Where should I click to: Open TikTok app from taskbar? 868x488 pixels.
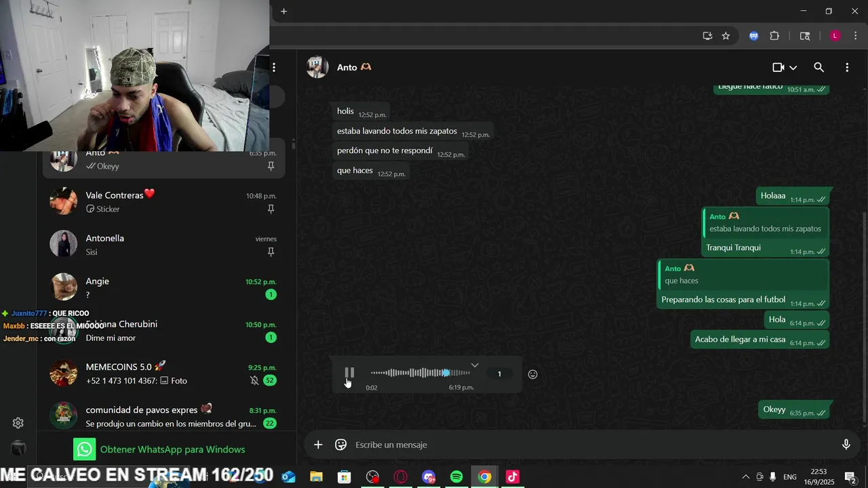513,477
